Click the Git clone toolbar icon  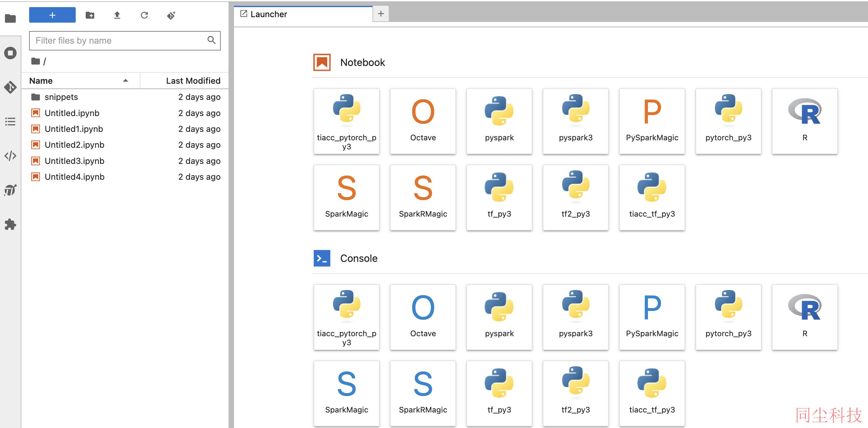click(x=171, y=15)
